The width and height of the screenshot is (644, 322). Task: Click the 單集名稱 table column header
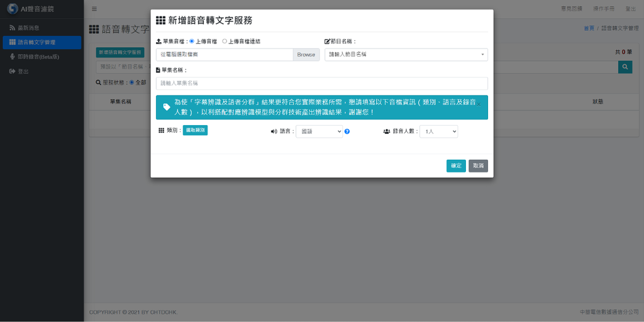pos(120,102)
